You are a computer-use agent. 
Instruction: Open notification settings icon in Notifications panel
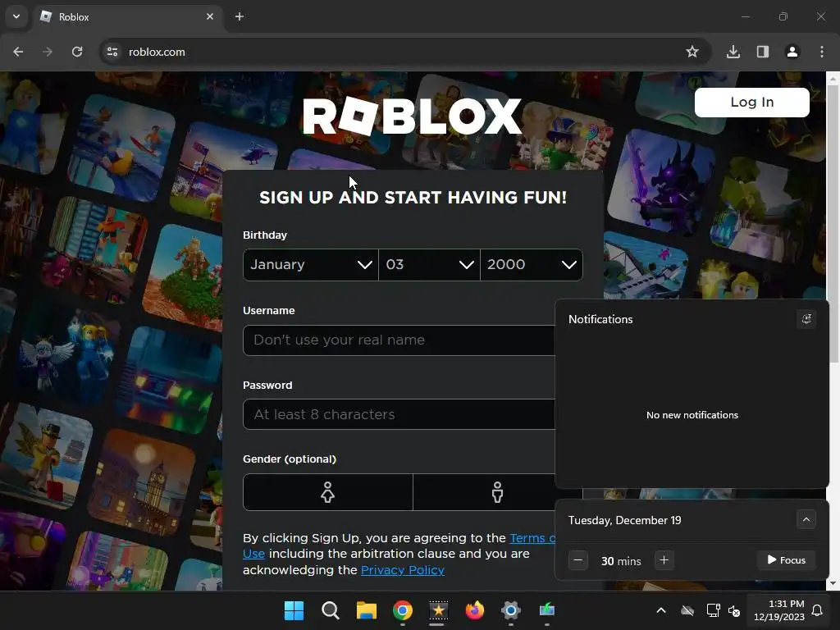coord(806,319)
